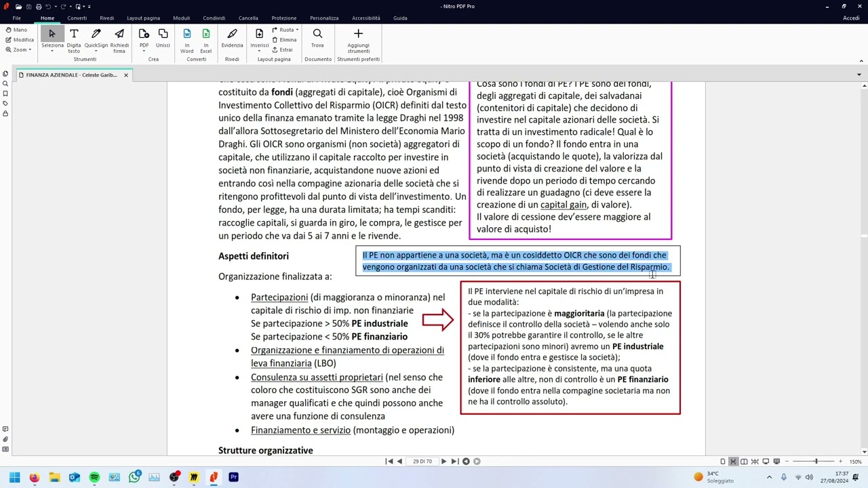The width and height of the screenshot is (868, 488).
Task: Open the Guida help tab
Action: point(400,18)
